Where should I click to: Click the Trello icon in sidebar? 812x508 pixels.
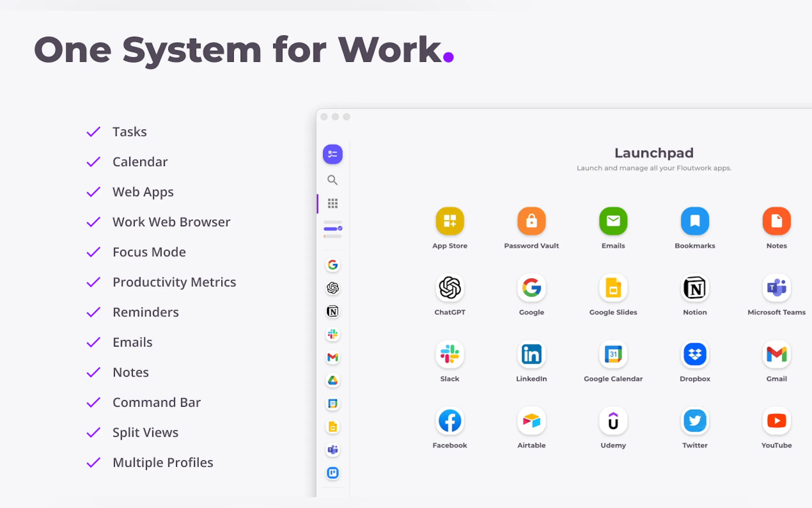332,473
